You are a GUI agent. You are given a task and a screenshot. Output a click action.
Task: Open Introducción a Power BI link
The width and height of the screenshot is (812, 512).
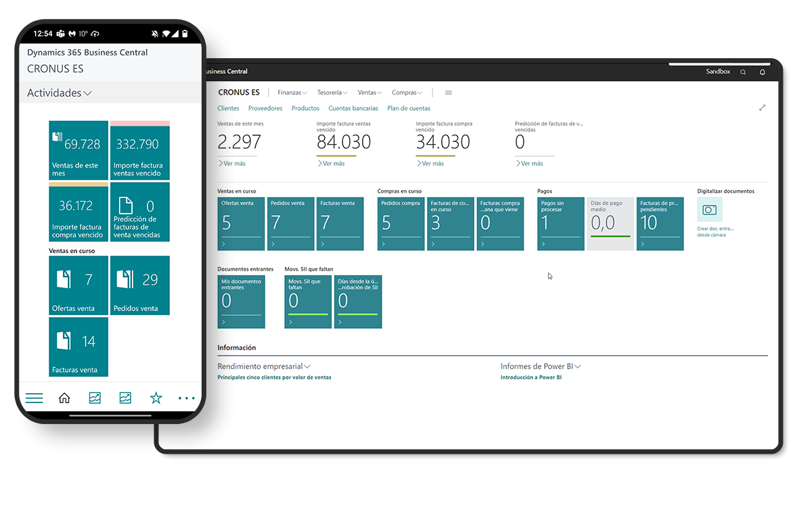coord(531,377)
